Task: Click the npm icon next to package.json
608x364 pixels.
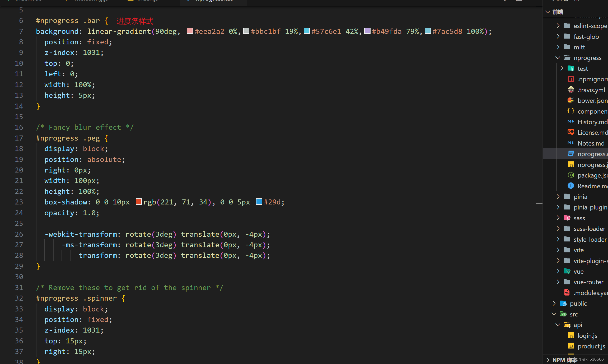Action: [571, 175]
